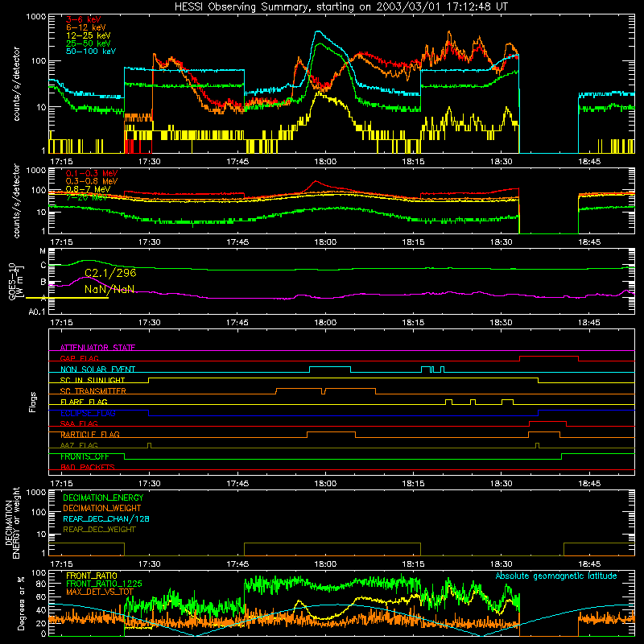Select the 0.1-0.3 MeV legend label
The height and width of the screenshot is (644, 644).
(x=91, y=173)
